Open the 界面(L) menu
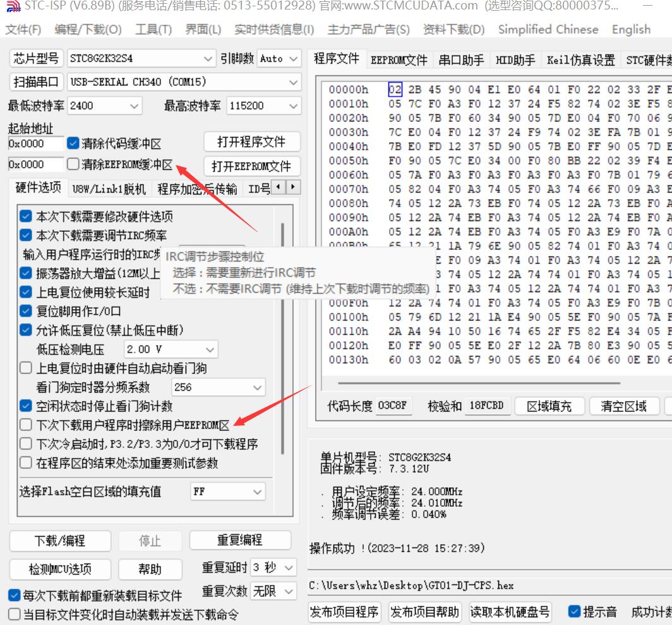The image size is (672, 625). click(x=203, y=30)
